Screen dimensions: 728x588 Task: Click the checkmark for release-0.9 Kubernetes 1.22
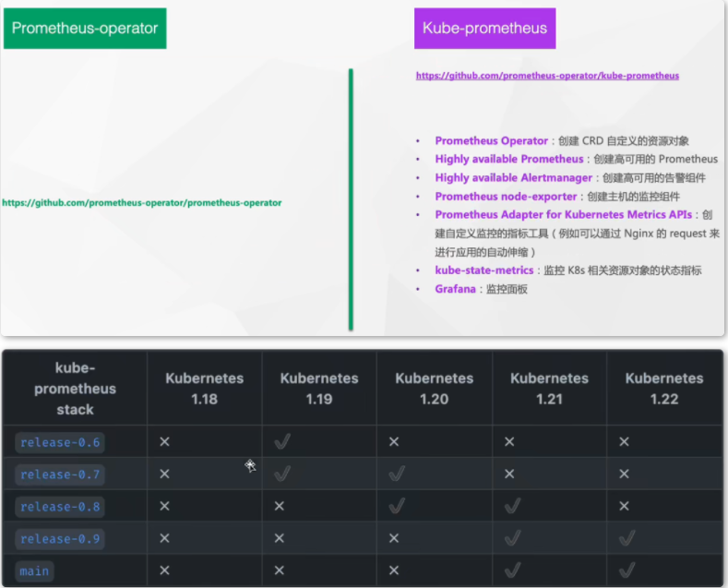[627, 538]
